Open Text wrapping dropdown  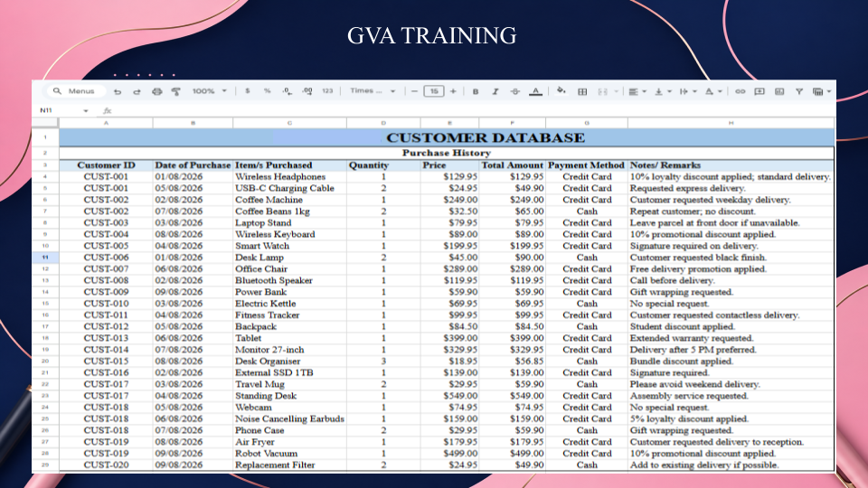(687, 91)
